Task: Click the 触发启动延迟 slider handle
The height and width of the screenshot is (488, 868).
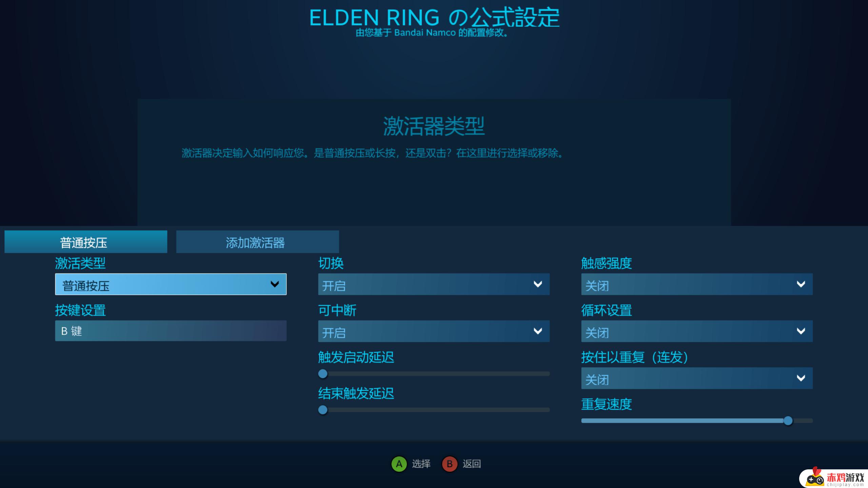Action: coord(322,373)
